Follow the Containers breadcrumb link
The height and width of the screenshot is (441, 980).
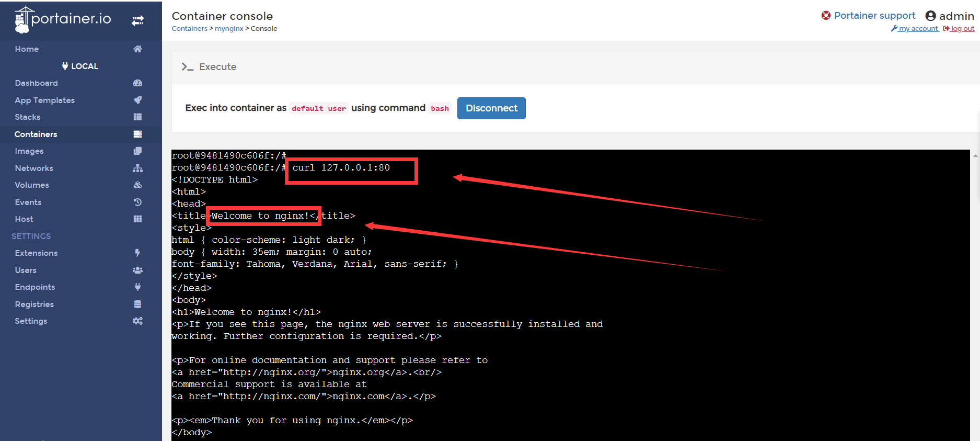click(189, 28)
